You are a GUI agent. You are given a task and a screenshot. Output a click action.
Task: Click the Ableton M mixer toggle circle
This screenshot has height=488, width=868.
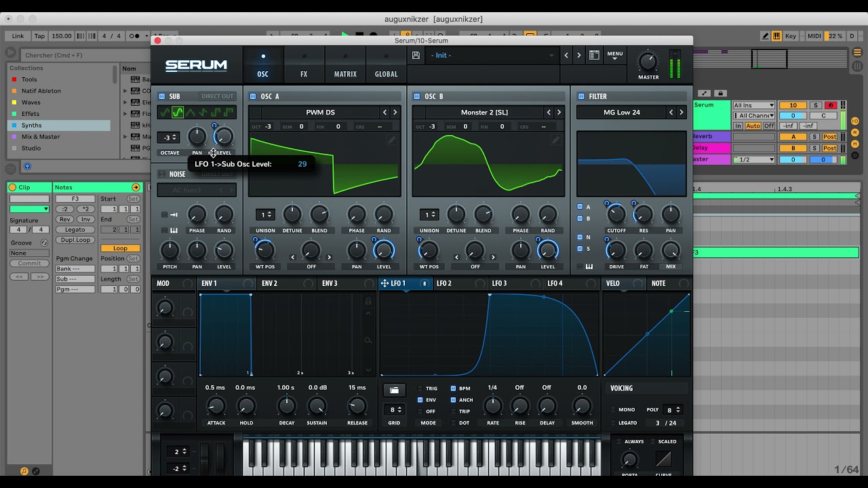tap(854, 144)
